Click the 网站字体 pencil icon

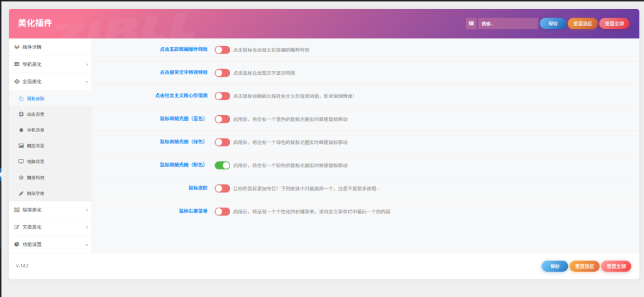pyautogui.click(x=21, y=193)
